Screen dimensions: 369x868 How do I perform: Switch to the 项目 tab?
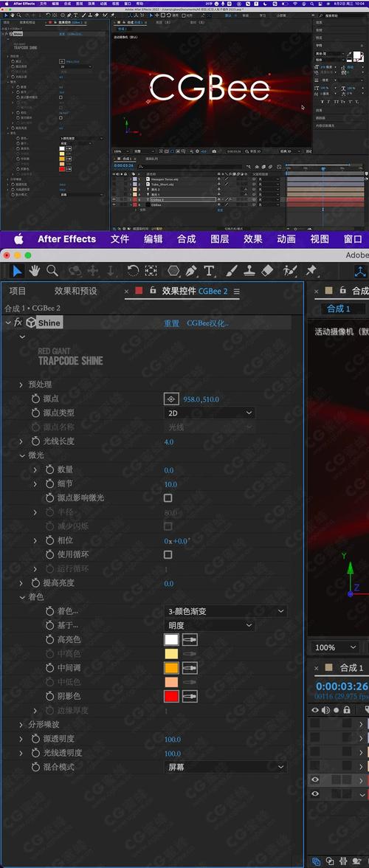[x=18, y=291]
